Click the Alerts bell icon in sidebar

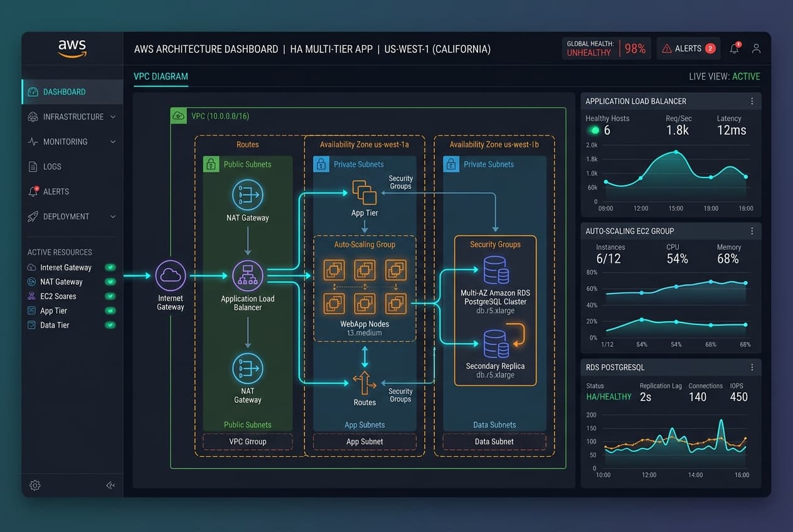[33, 191]
